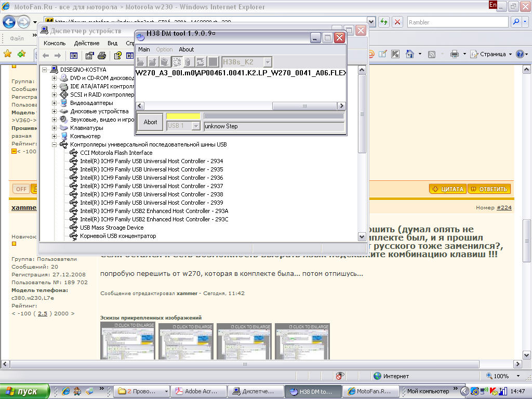532x399 pixels.
Task: Click the right scroll arrow in H38 log
Action: (341, 106)
